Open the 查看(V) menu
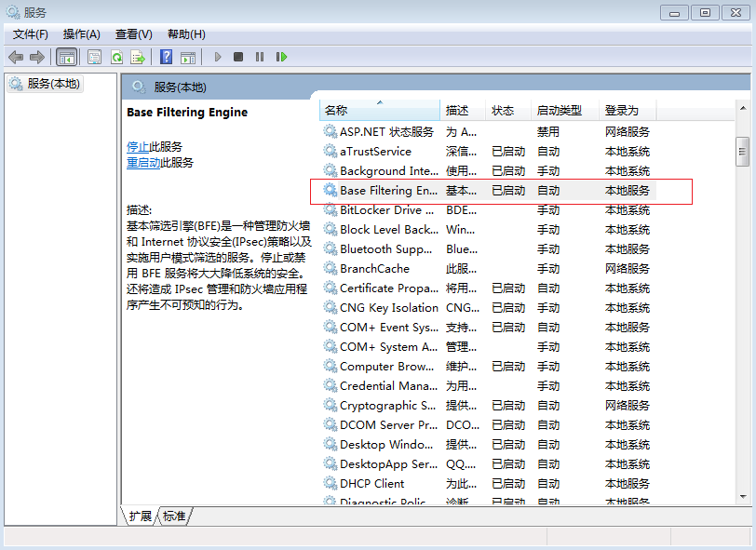Image resolution: width=756 pixels, height=550 pixels. pos(133,34)
